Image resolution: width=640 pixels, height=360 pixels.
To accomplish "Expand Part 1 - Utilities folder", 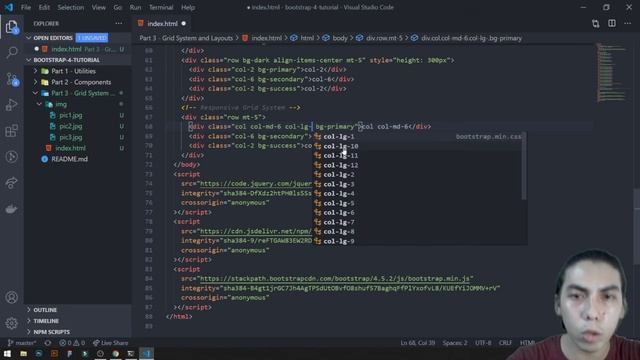I will click(x=73, y=71).
